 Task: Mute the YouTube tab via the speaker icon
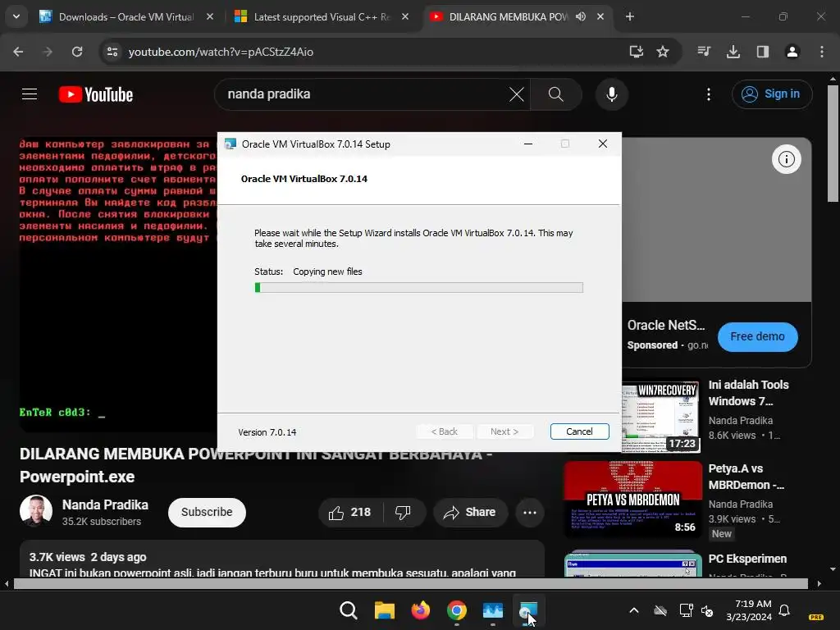click(581, 16)
